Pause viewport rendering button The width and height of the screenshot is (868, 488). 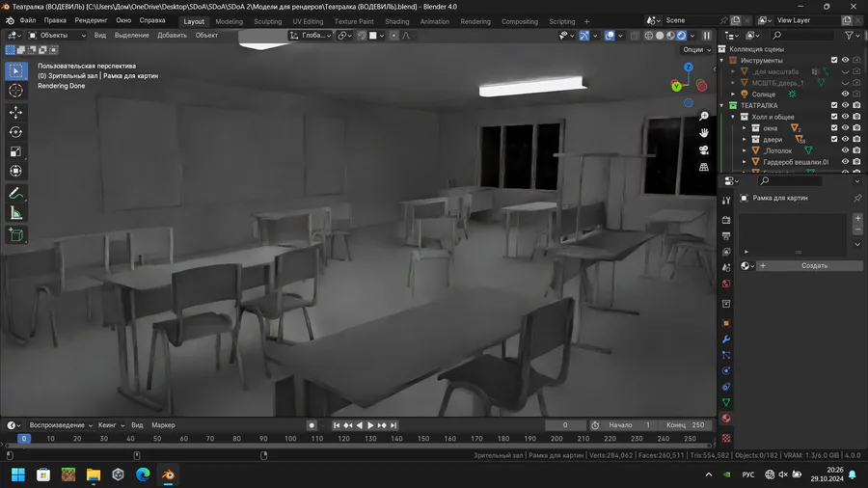(x=707, y=36)
